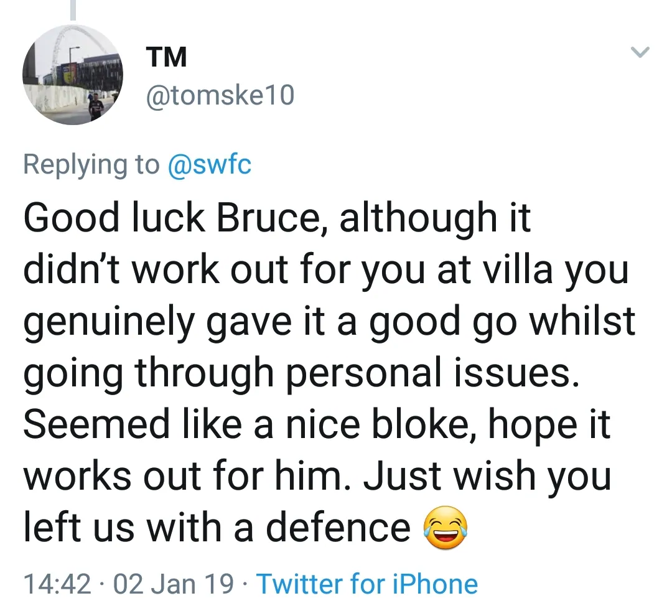The image size is (672, 616).
Task: Click TM's profile avatar picture
Action: tap(73, 75)
